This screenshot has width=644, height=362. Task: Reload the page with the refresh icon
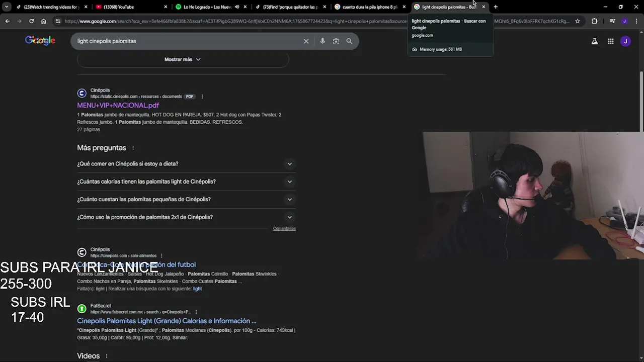pos(31,21)
